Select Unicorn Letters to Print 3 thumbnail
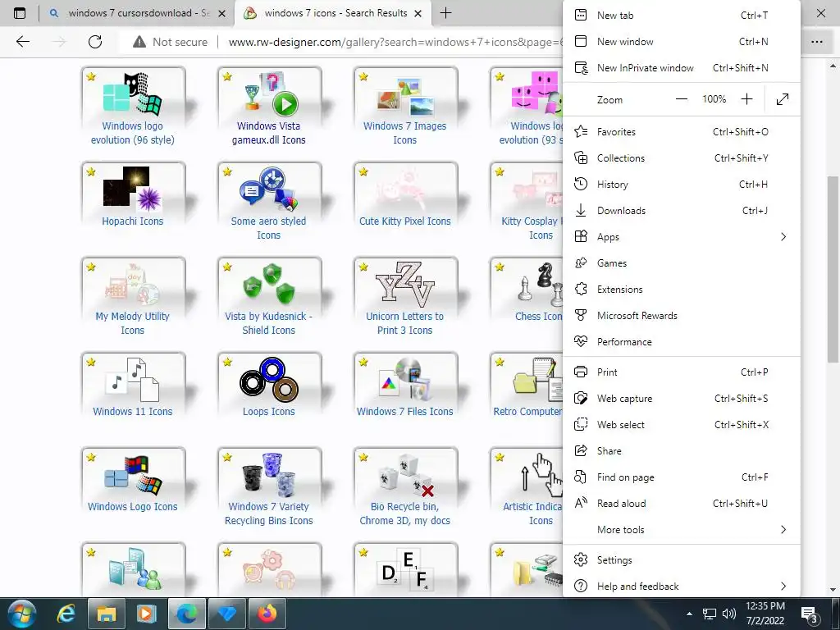This screenshot has width=840, height=630. tap(405, 283)
